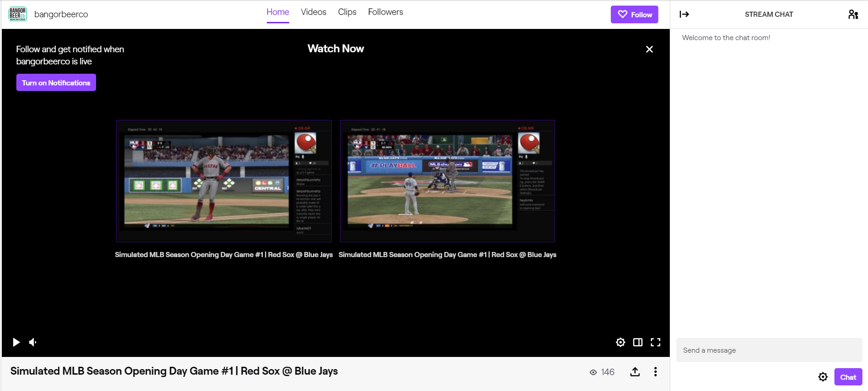Toggle theatre mode
Image resolution: width=868 pixels, height=391 pixels.
pyautogui.click(x=638, y=342)
